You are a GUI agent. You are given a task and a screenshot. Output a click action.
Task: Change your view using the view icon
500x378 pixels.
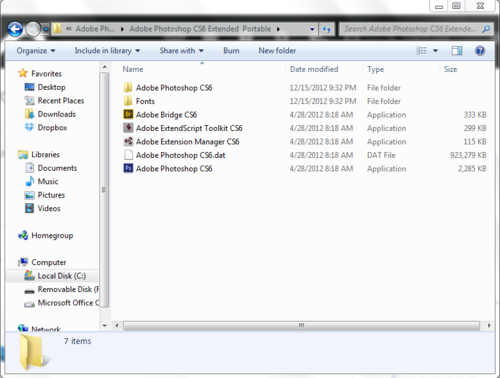click(x=421, y=51)
